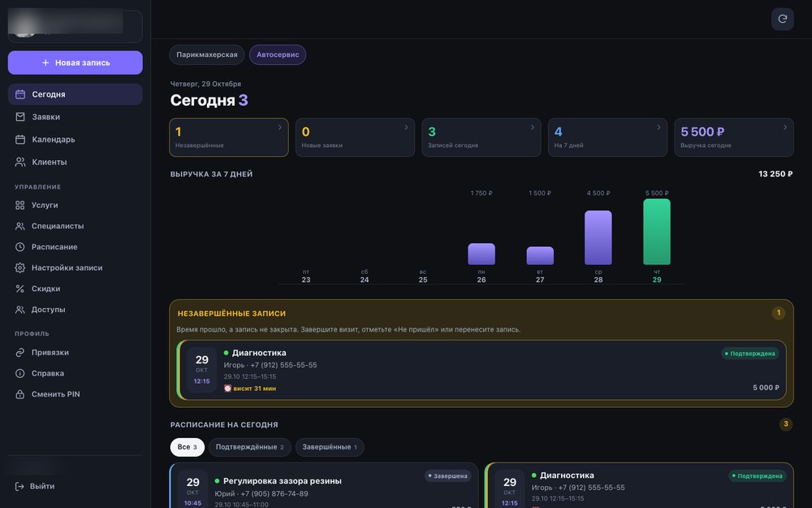Select the Автосервис tab

coord(278,54)
